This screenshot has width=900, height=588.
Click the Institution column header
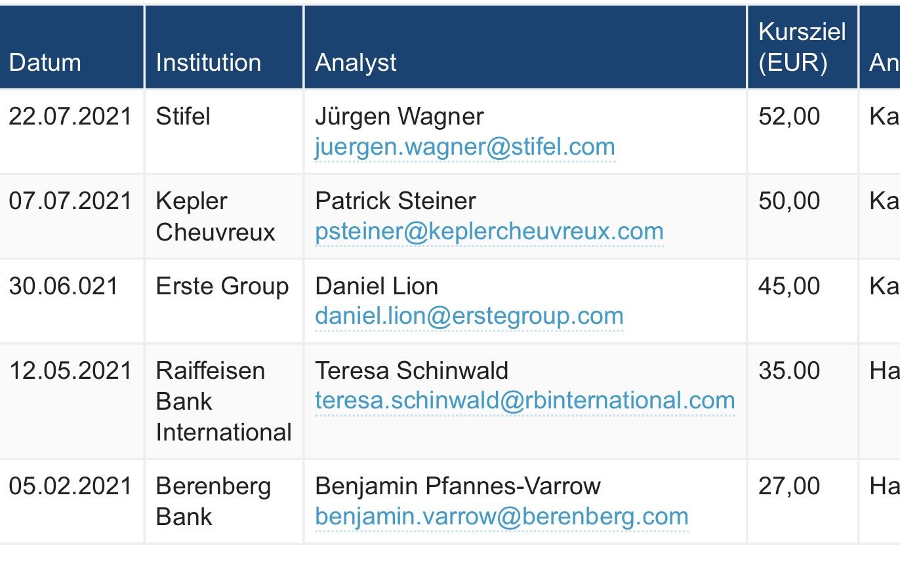tap(209, 62)
